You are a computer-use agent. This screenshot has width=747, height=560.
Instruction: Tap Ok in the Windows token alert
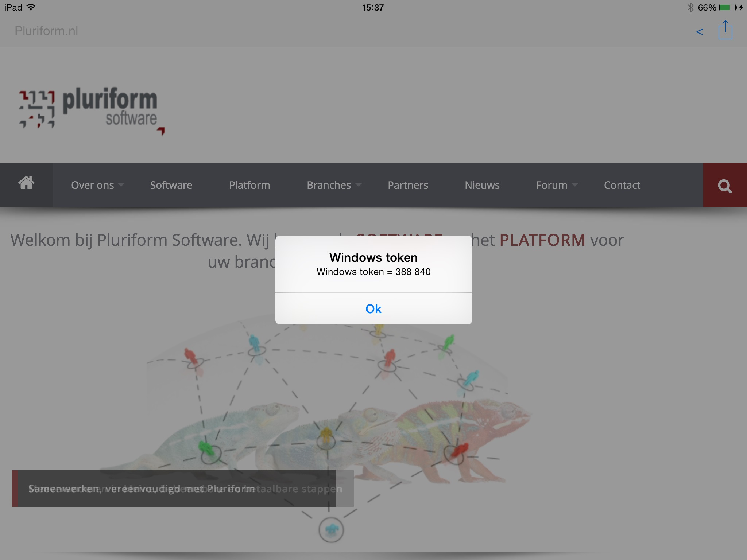pyautogui.click(x=373, y=309)
